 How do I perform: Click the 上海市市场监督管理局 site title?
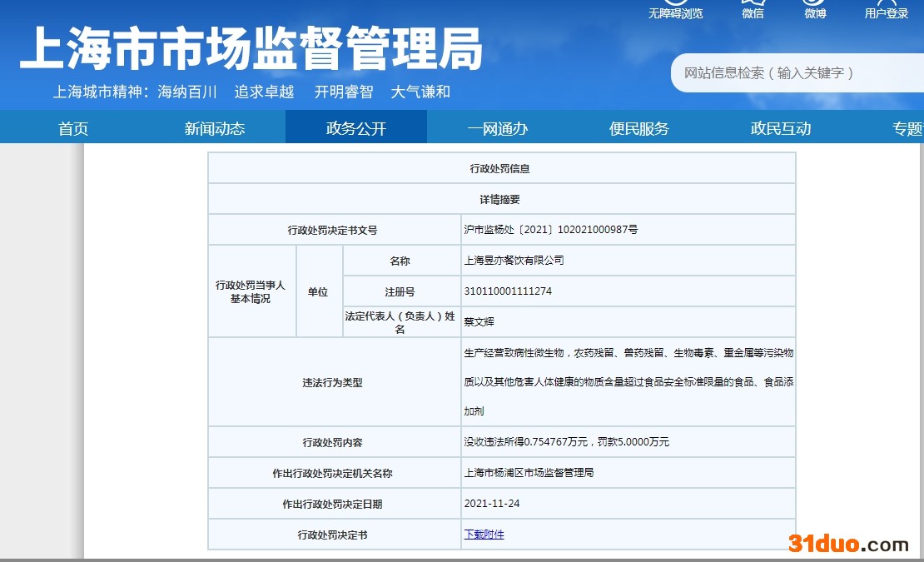251,48
